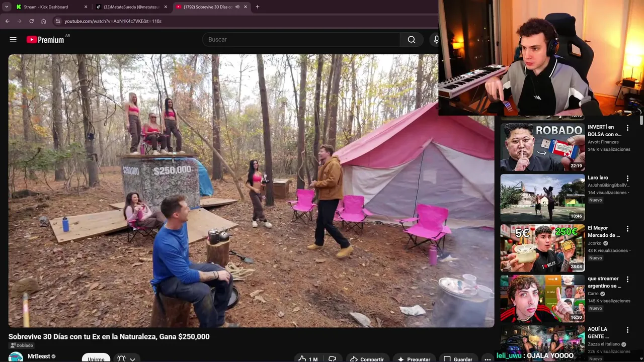This screenshot has height=362, width=644.
Task: Click video title Sobrevive 30 Días text
Action: click(x=109, y=336)
